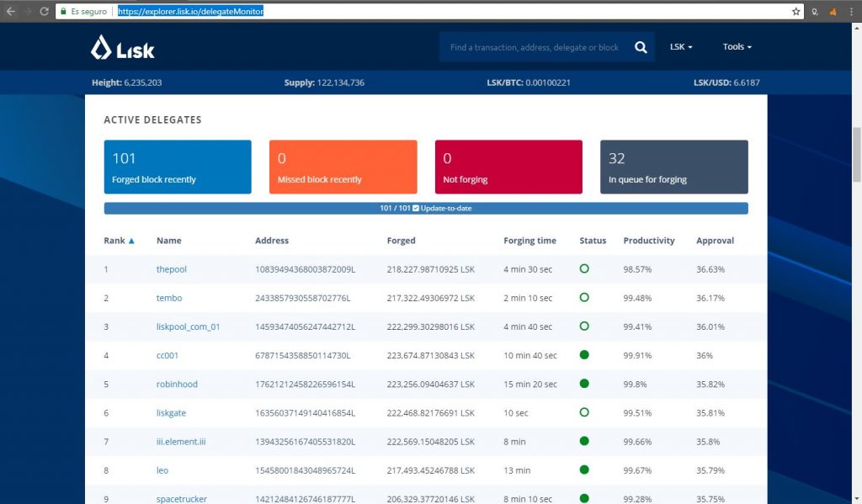The width and height of the screenshot is (862, 504).
Task: Click address 10839494368003872009L
Action: (x=305, y=269)
